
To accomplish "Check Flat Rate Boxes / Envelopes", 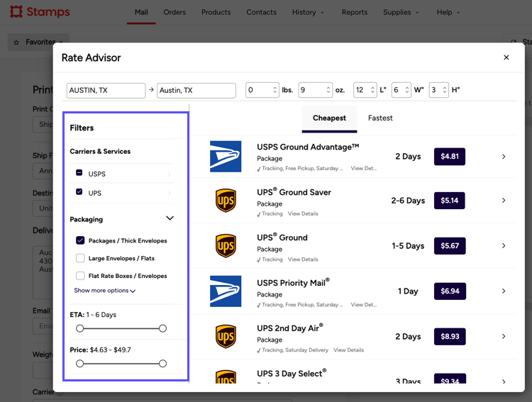I will pos(80,276).
